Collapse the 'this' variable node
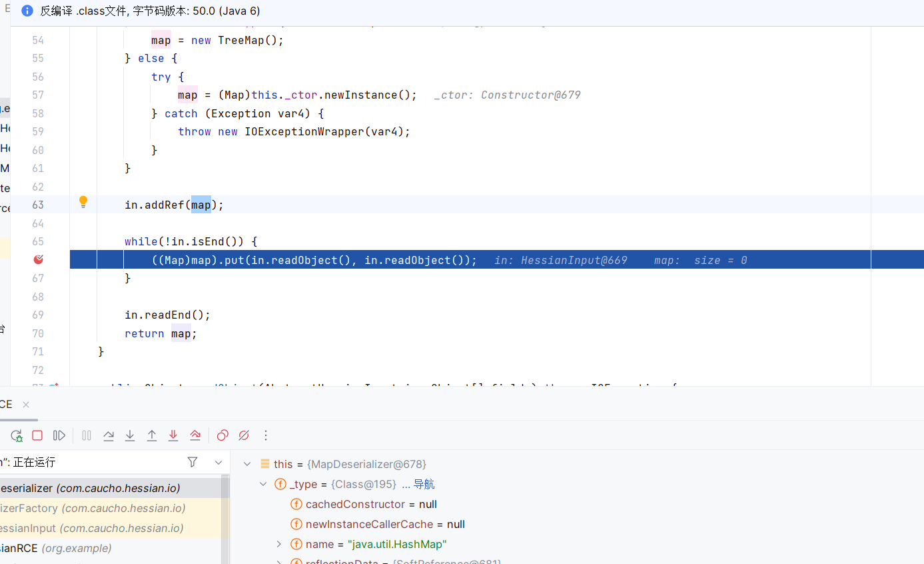 248,464
